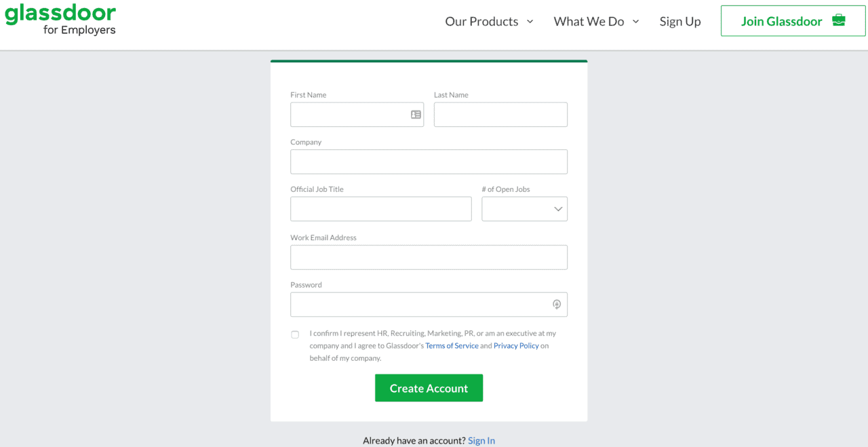Click the Join Glassdoor button
The width and height of the screenshot is (868, 447).
click(792, 20)
